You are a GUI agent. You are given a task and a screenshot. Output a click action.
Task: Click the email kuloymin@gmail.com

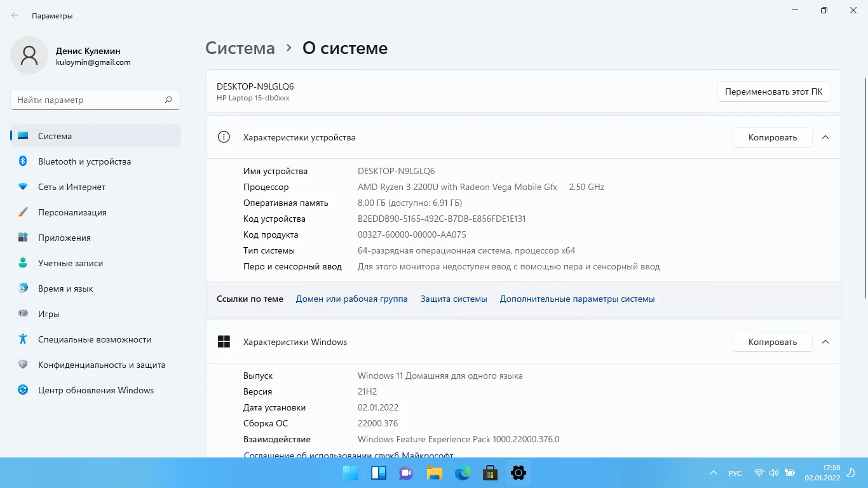[x=93, y=62]
